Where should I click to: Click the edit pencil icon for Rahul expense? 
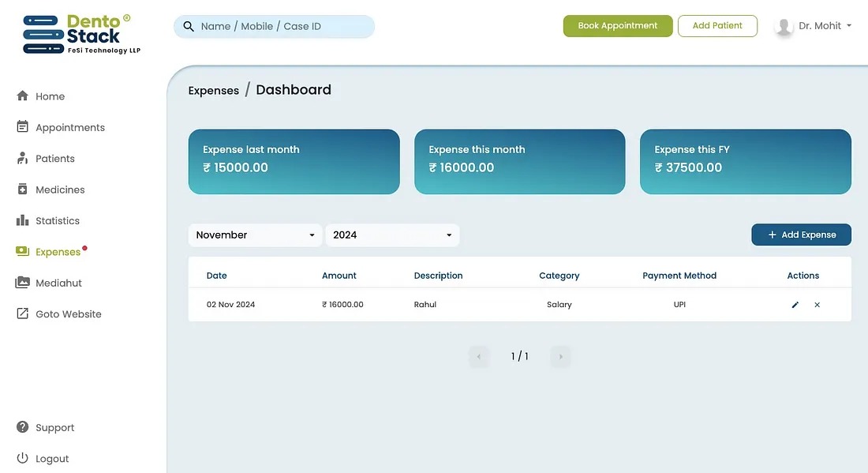pos(795,305)
